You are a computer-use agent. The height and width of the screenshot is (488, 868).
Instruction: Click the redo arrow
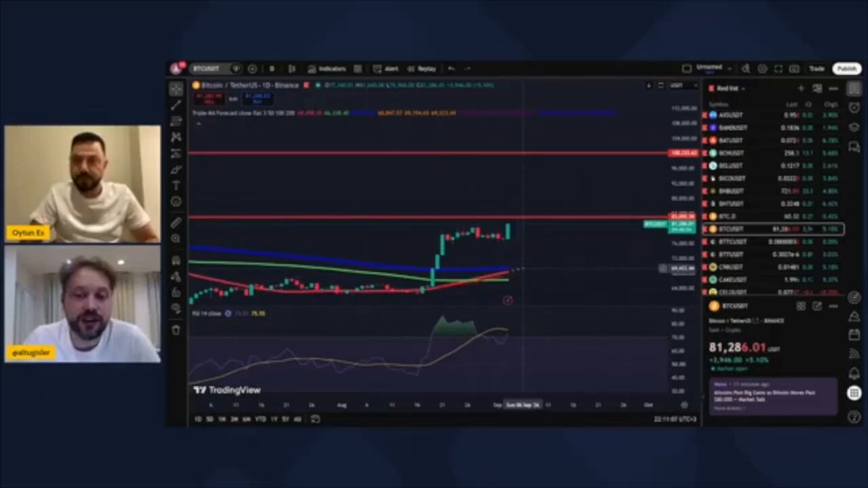tap(467, 69)
